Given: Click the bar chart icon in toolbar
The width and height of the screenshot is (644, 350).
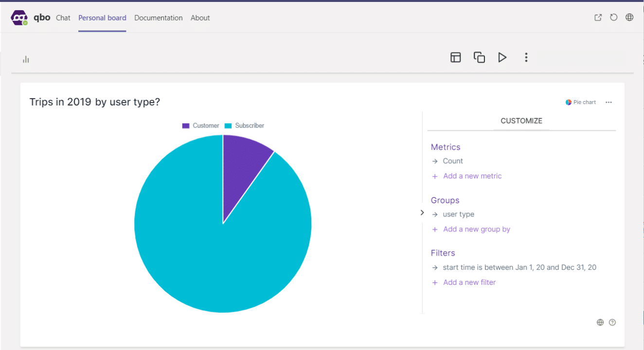Looking at the screenshot, I should click(x=26, y=59).
